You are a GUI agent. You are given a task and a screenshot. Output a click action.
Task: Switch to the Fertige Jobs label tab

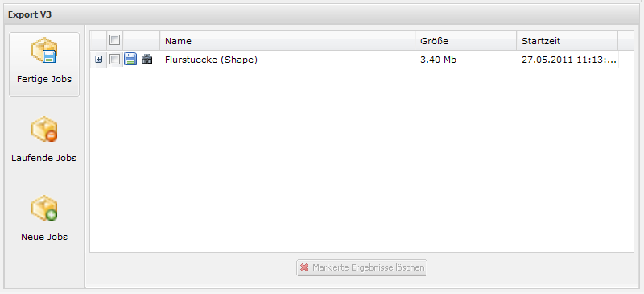coord(44,79)
